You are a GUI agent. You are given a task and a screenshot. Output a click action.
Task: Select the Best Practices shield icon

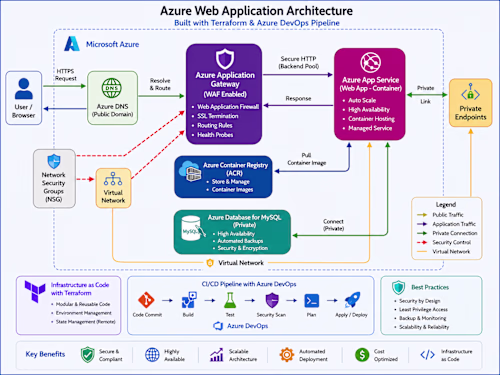coord(398,288)
